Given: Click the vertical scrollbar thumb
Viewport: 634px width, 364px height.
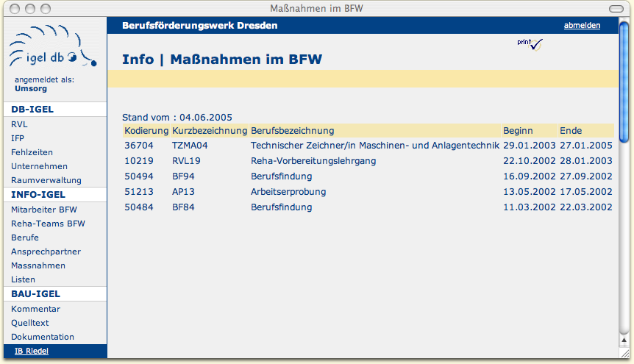Looking at the screenshot, I should pyautogui.click(x=624, y=82).
